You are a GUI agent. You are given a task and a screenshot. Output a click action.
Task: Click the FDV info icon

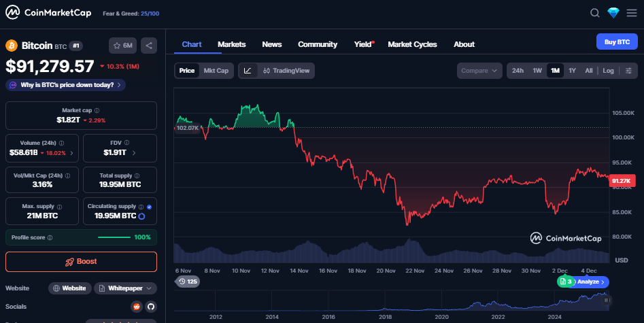(x=127, y=143)
